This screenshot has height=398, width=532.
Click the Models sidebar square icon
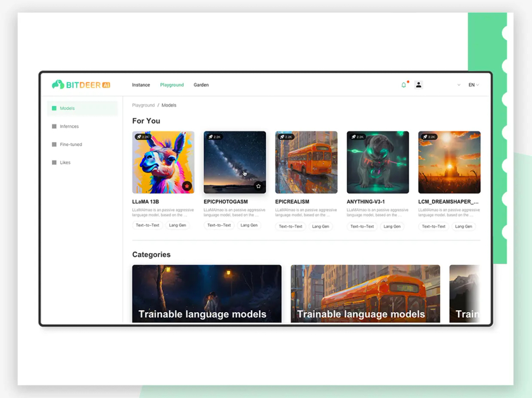[x=54, y=108]
